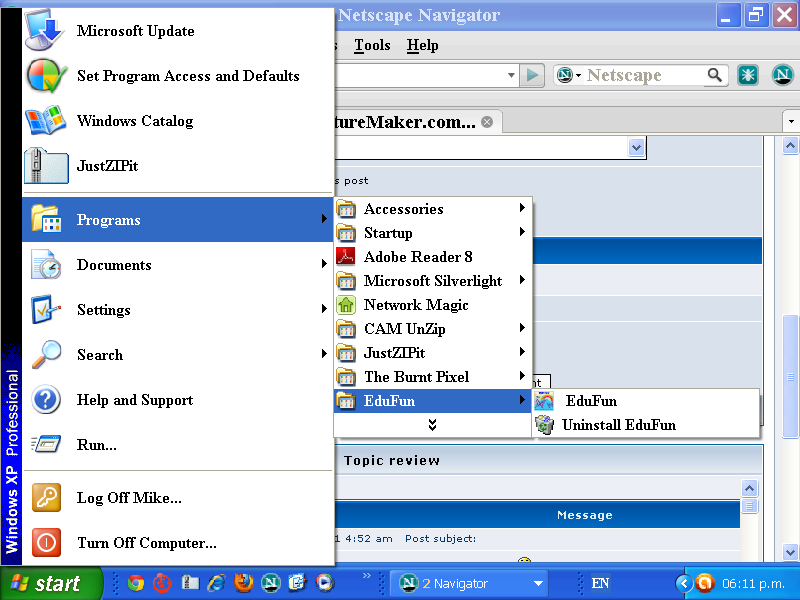
Task: Close the tureMaker.com... tab
Action: tap(487, 122)
